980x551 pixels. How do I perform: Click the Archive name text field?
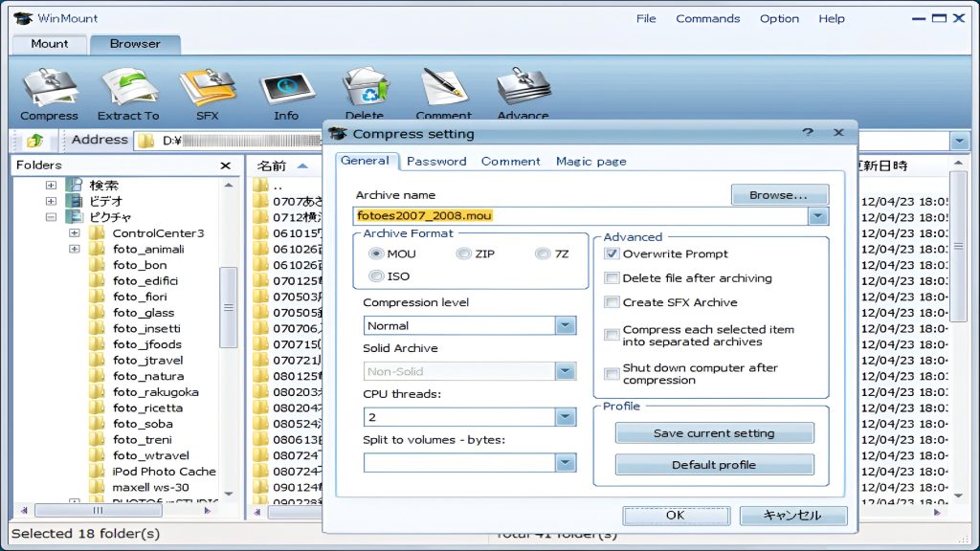(581, 216)
